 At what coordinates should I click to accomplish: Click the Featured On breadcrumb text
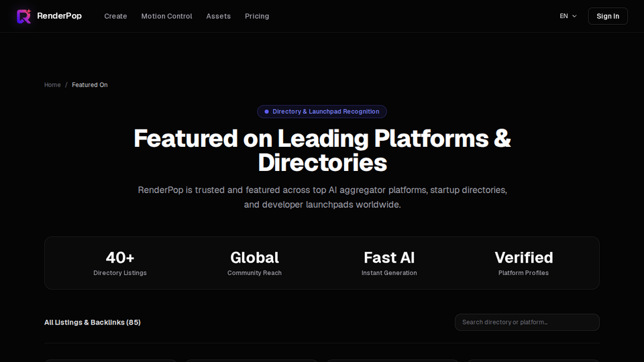click(x=89, y=85)
